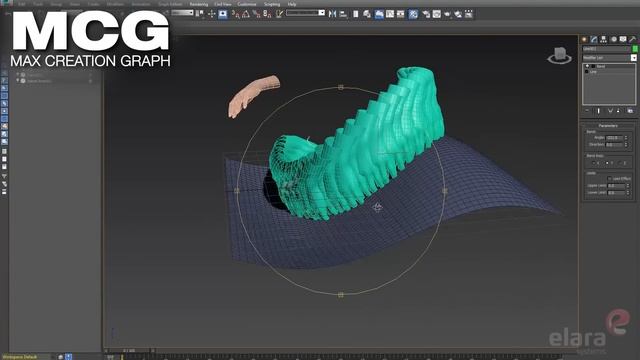Remove modifier from the stack

click(x=619, y=111)
